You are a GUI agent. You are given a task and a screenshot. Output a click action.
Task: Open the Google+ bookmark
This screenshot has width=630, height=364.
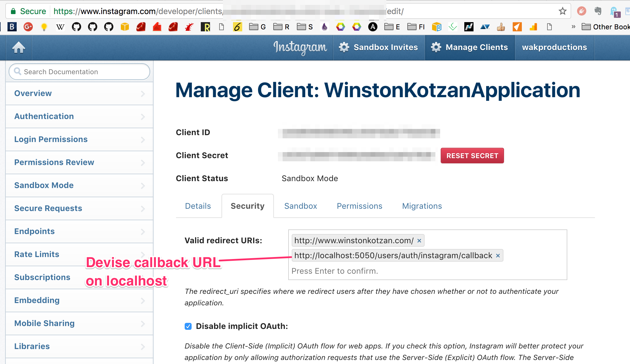pyautogui.click(x=28, y=27)
